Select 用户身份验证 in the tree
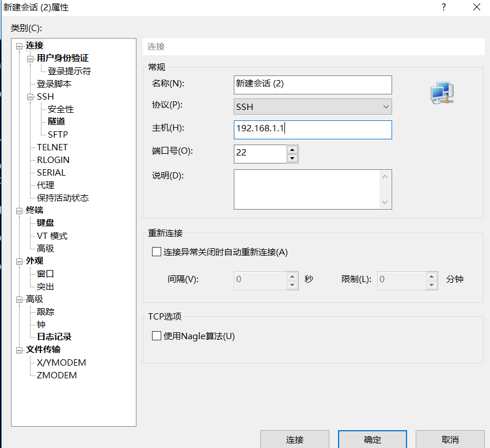The height and width of the screenshot is (448, 490). pos(63,58)
